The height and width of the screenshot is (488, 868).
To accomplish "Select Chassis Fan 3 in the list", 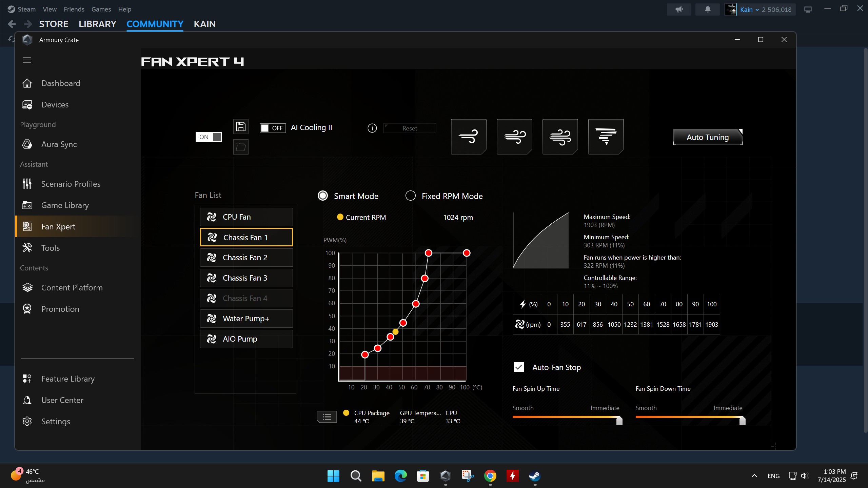I will tap(246, 278).
